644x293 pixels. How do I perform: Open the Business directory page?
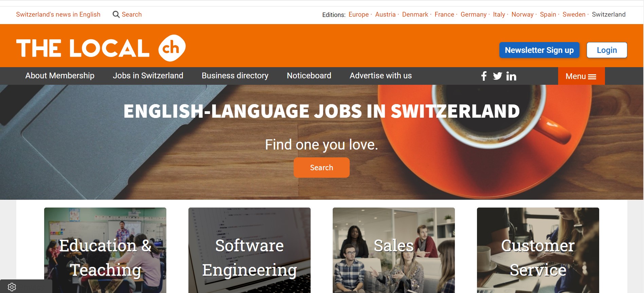(235, 76)
